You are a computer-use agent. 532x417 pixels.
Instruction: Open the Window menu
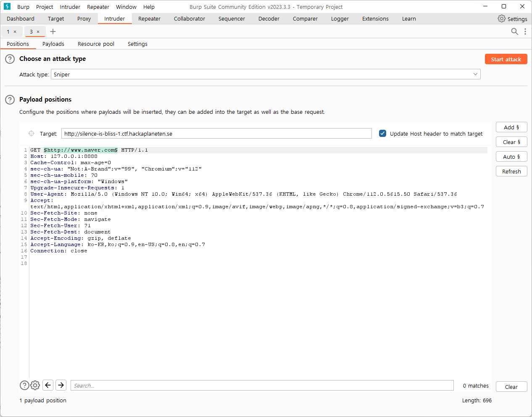[x=126, y=7]
